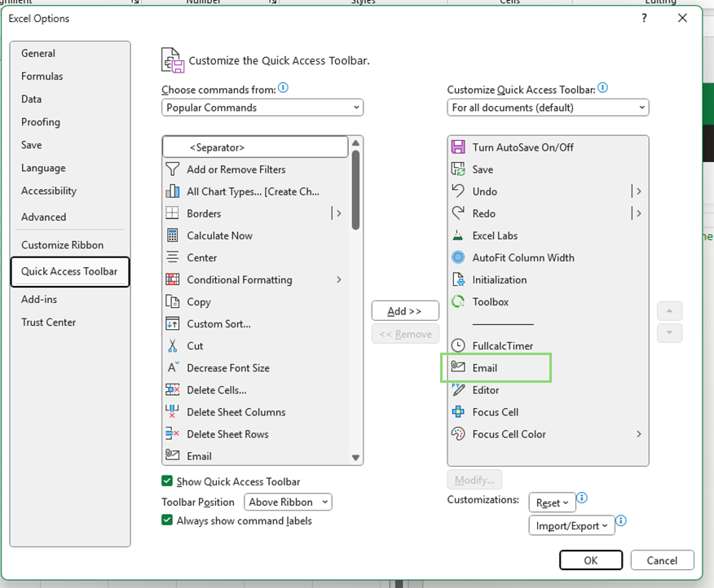This screenshot has width=714, height=588.
Task: Expand the Undo split arrow
Action: [638, 191]
